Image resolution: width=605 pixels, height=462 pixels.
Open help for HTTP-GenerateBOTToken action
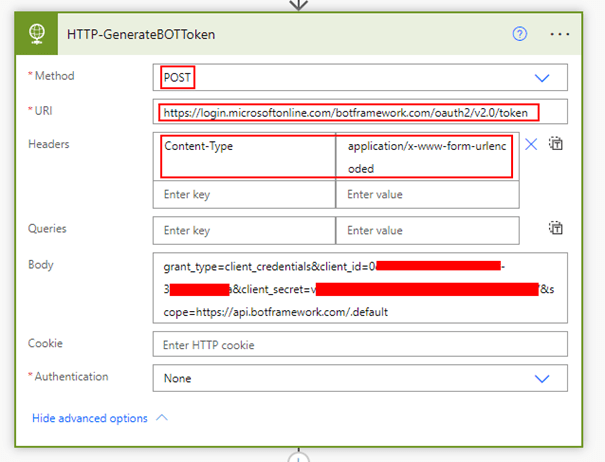point(519,34)
